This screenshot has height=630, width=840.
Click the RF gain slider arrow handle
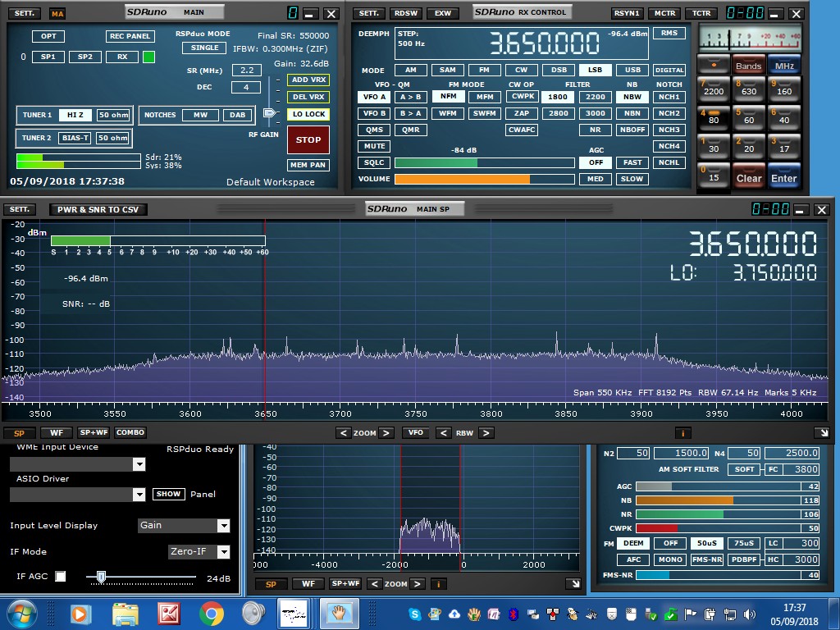(x=269, y=112)
